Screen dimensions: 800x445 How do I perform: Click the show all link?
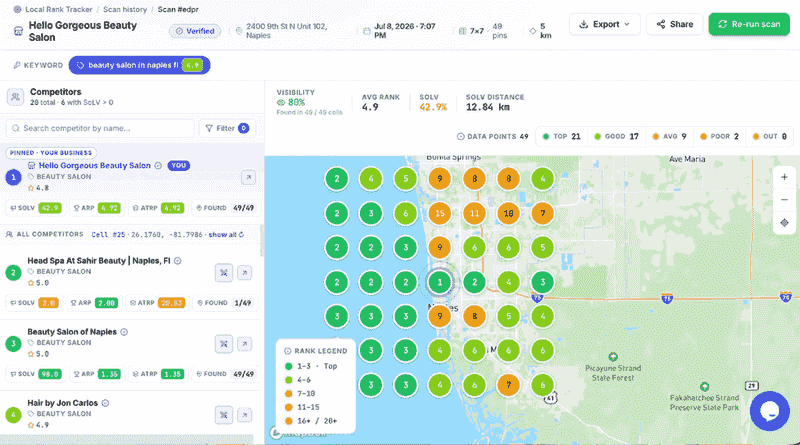point(226,235)
